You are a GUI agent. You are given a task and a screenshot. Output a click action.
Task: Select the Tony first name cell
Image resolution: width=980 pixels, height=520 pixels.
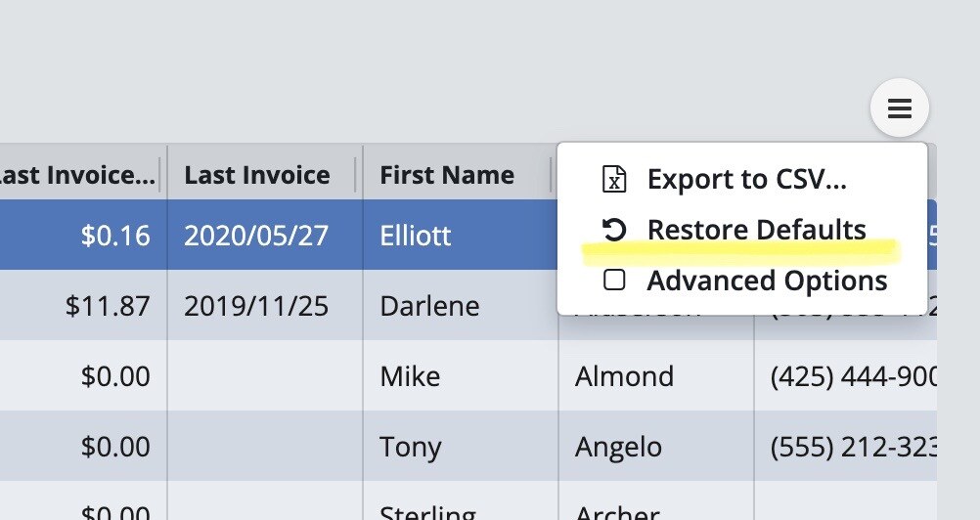pyautogui.click(x=410, y=447)
